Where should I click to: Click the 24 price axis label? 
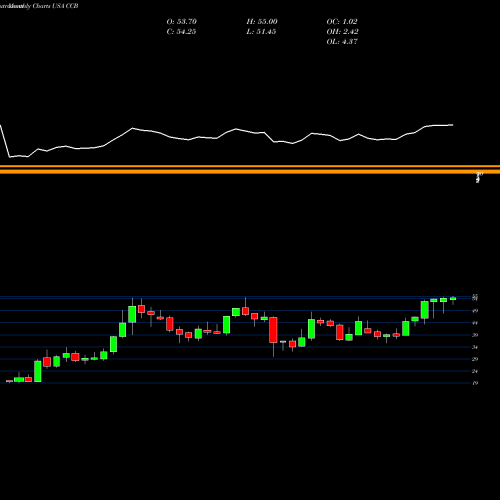(x=475, y=371)
